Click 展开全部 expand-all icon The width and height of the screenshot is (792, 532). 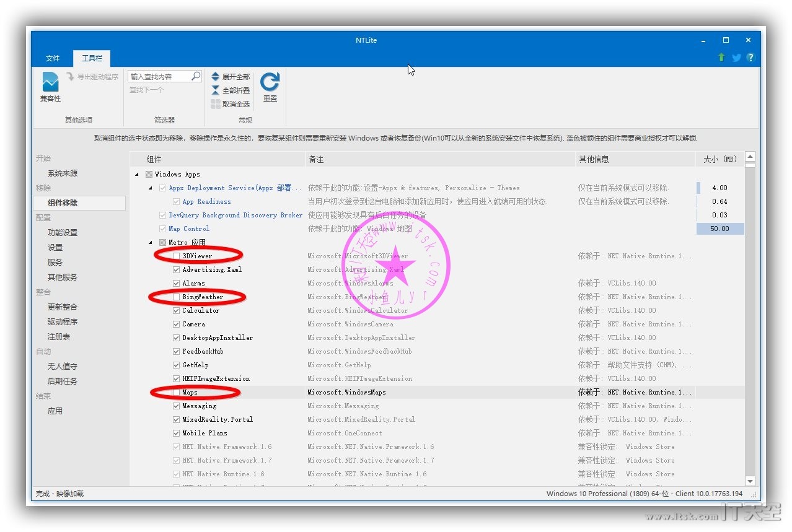coord(215,77)
